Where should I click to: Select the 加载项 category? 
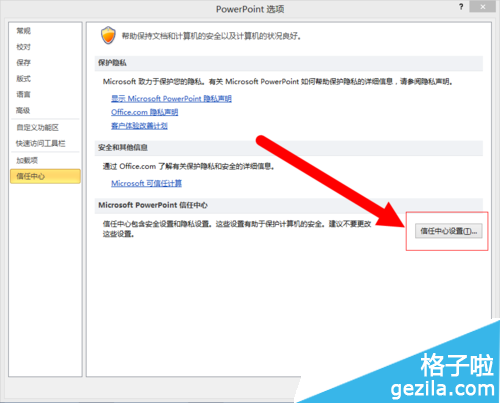(x=27, y=160)
